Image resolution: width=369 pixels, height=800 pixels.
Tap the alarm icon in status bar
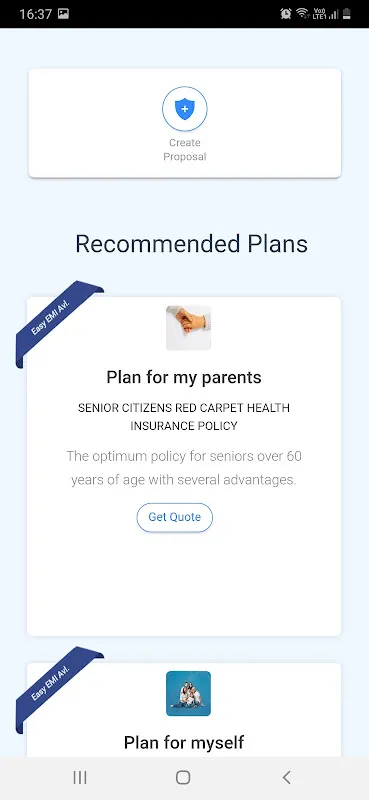click(286, 14)
